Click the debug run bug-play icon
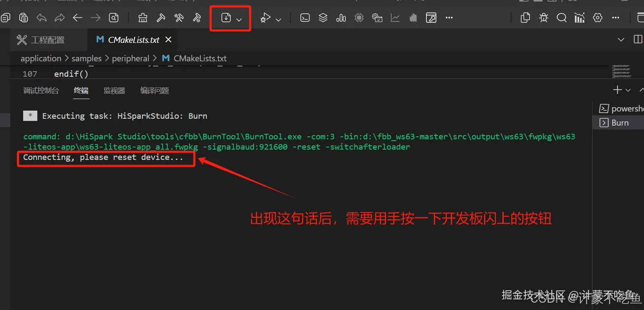 266,18
